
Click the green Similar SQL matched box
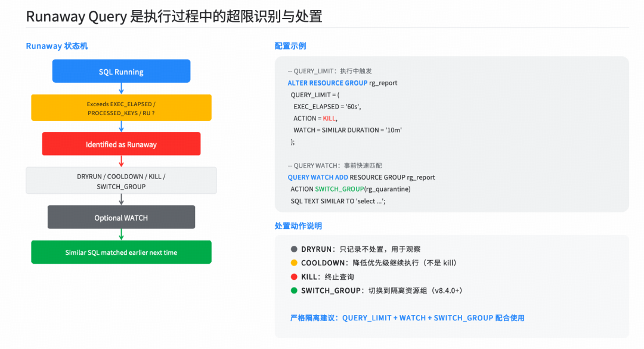pyautogui.click(x=121, y=252)
